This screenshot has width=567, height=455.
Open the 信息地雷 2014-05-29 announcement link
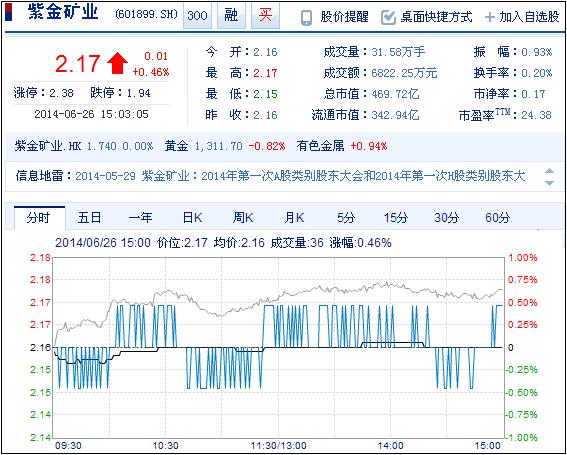pyautogui.click(x=300, y=176)
